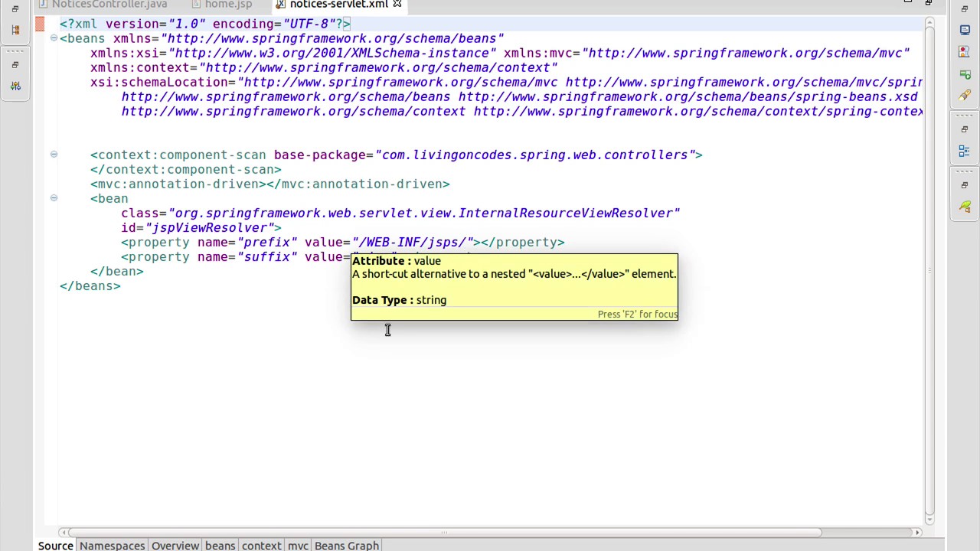Open the Servers fast-view icon on left
Viewport: 980px width, 551px height.
pos(15,86)
